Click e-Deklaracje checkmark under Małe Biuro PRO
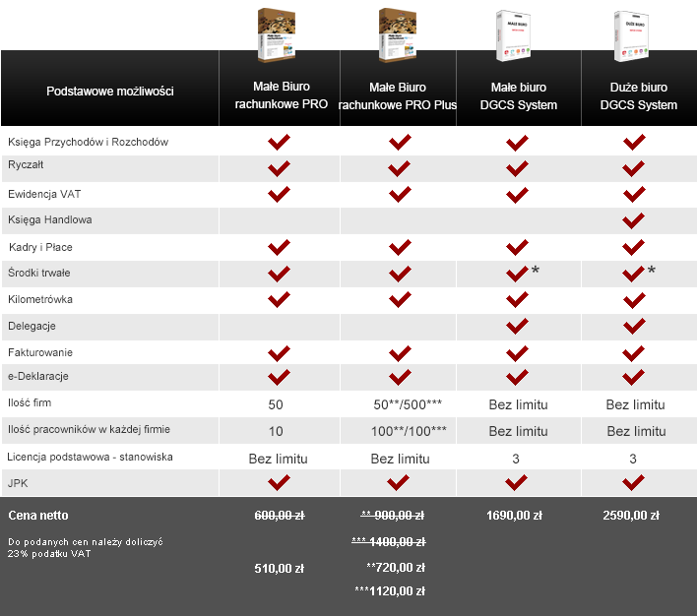 (279, 377)
